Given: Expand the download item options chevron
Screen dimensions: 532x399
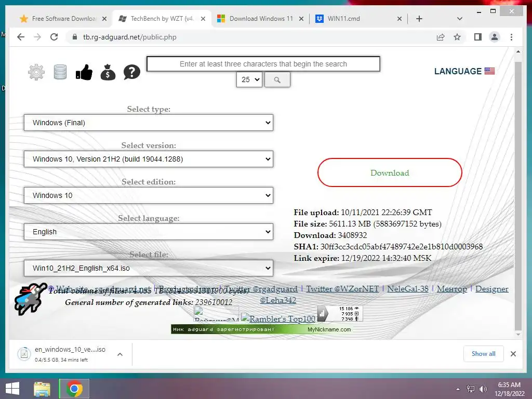Looking at the screenshot, I should pos(120,354).
